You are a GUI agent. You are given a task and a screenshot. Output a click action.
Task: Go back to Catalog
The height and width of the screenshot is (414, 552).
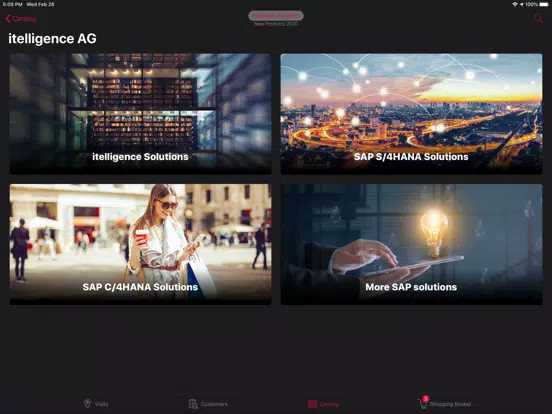click(x=21, y=19)
